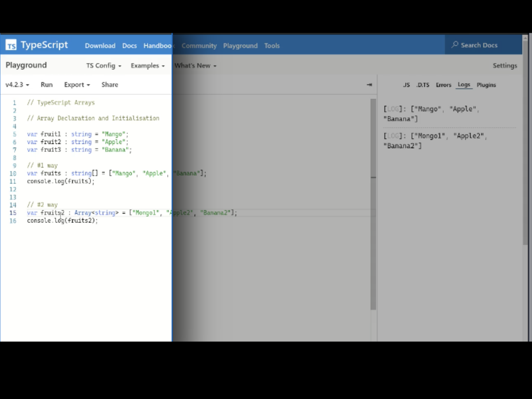Click the Community navigation item
The width and height of the screenshot is (532, 399).
pyautogui.click(x=199, y=45)
